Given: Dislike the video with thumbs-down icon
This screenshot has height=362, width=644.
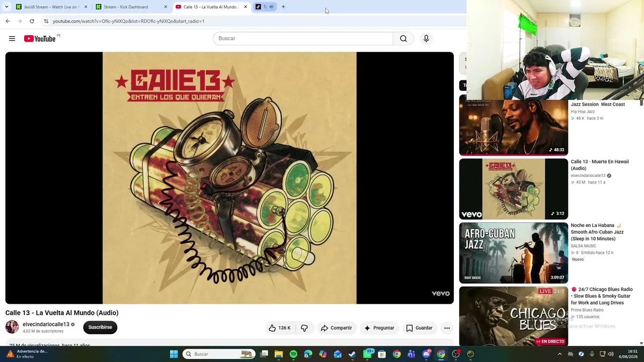Looking at the screenshot, I should [x=304, y=328].
